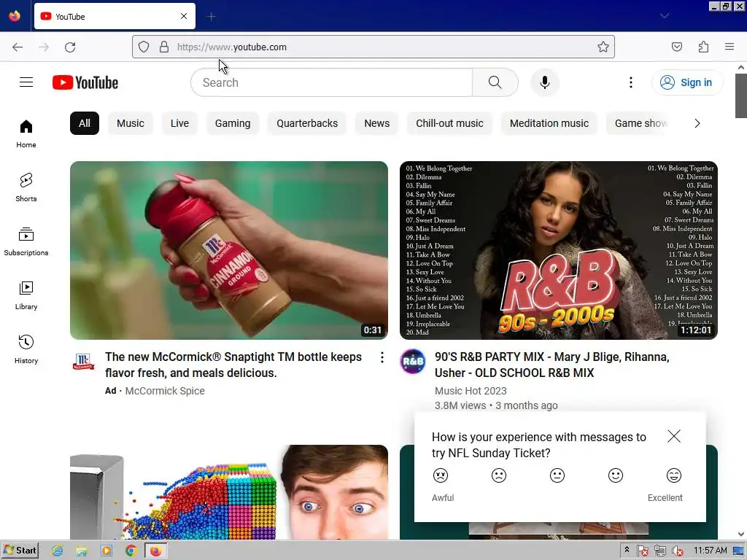Click the site security padlock icon

coord(164,47)
